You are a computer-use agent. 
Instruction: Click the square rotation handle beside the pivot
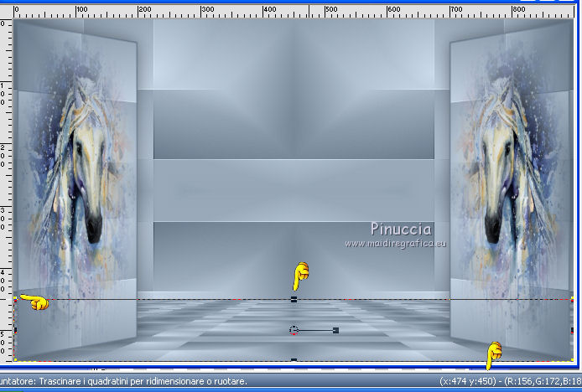click(x=336, y=330)
